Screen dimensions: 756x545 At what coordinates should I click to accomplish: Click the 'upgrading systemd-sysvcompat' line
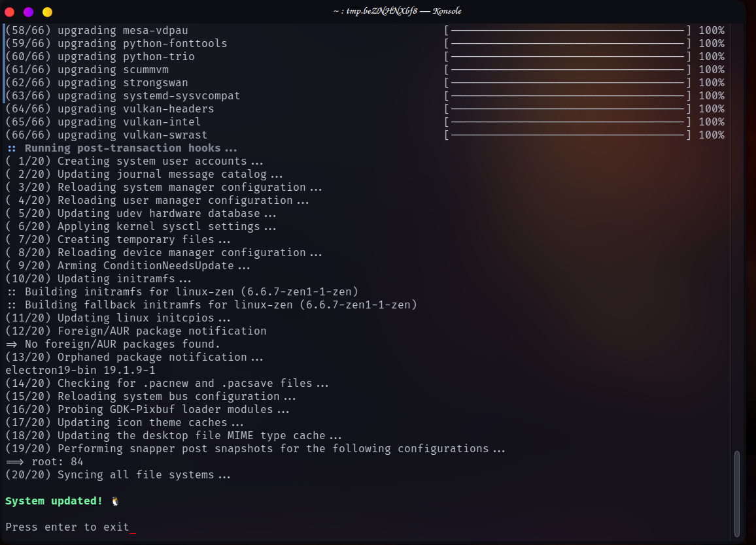[x=123, y=95]
